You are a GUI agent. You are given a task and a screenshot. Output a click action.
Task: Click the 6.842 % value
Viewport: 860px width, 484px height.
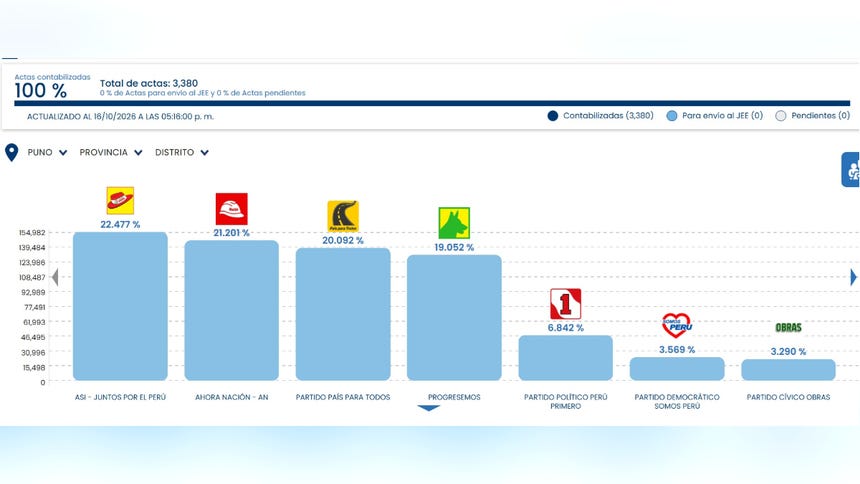point(565,328)
